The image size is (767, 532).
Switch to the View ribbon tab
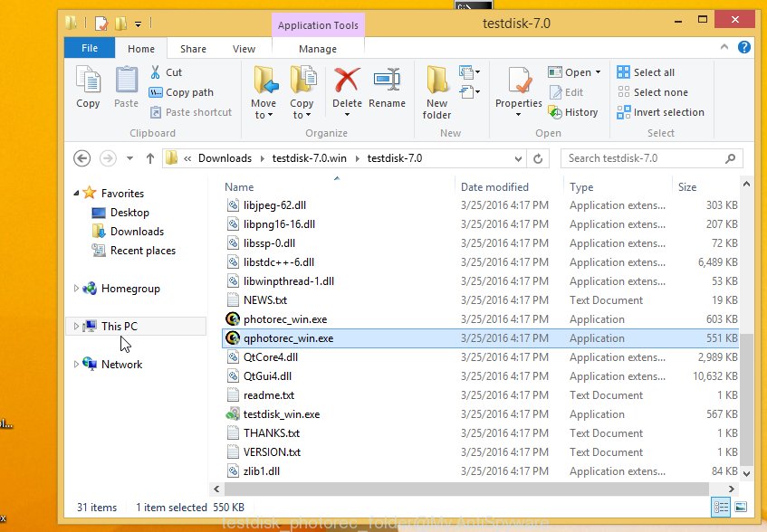(244, 49)
